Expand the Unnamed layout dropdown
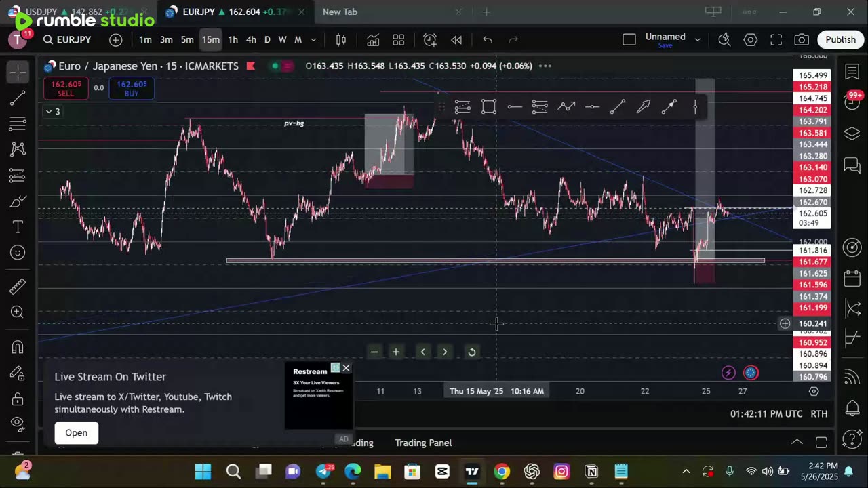The height and width of the screenshot is (488, 868). point(697,40)
